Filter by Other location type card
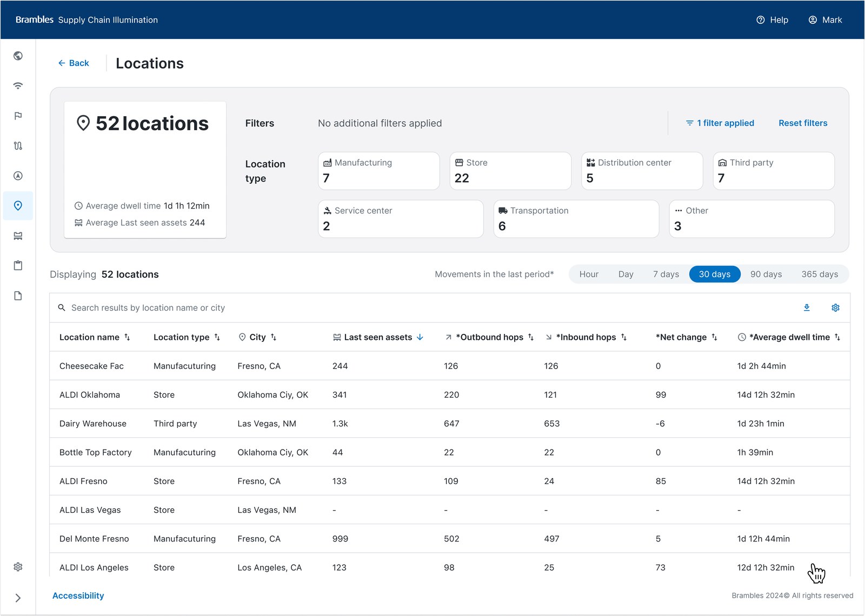The width and height of the screenshot is (865, 616). pyautogui.click(x=752, y=219)
